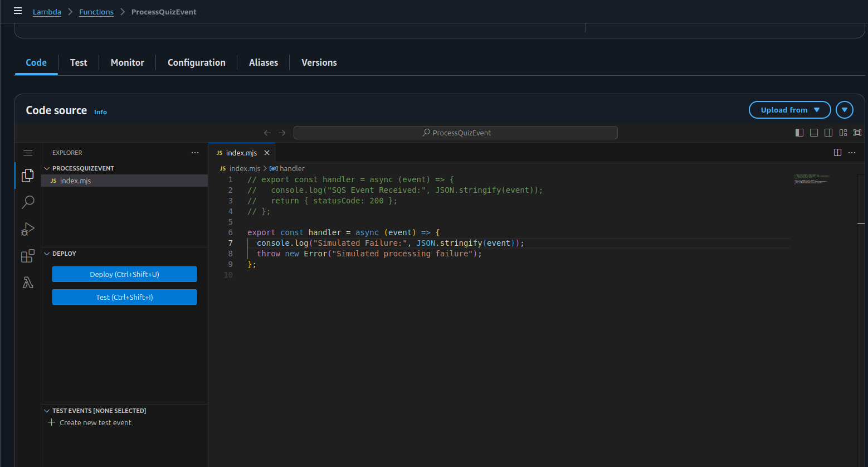Click the hamburger menu in the editor sidebar
Screen dimensions: 868x467
(x=28, y=153)
